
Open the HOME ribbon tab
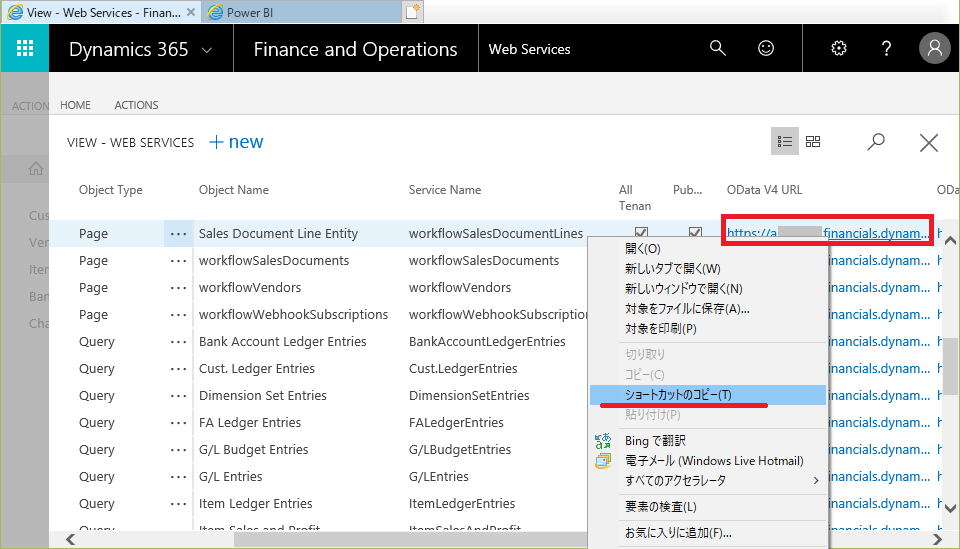[x=75, y=105]
